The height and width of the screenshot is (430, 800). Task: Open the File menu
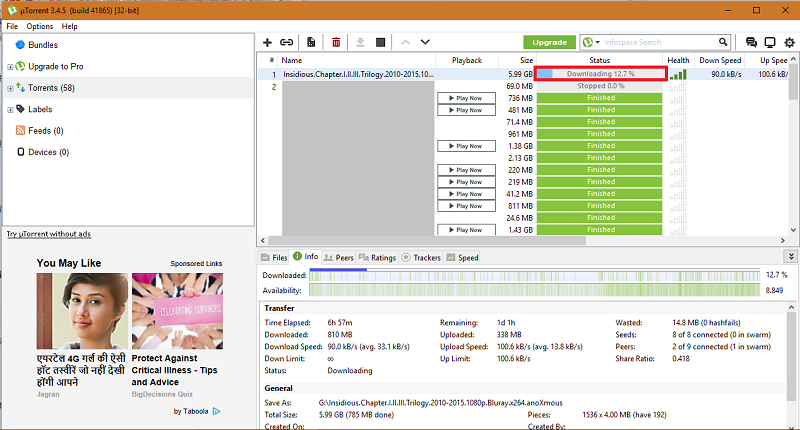(x=12, y=27)
